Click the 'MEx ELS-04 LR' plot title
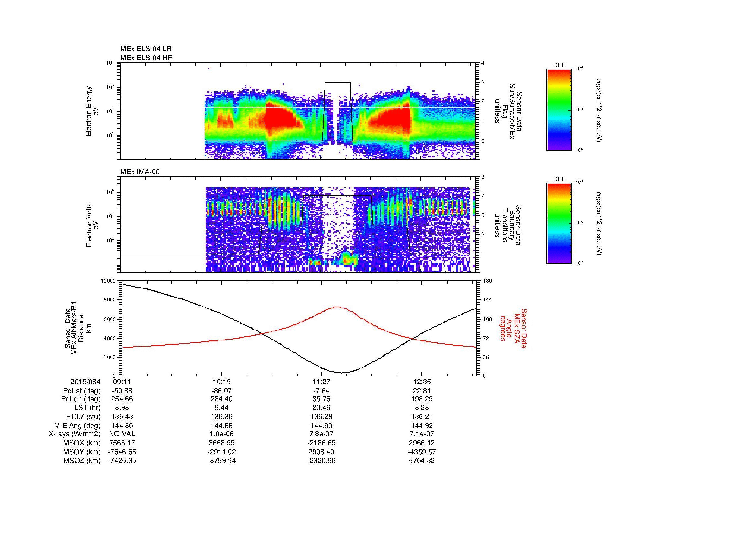 146,49
